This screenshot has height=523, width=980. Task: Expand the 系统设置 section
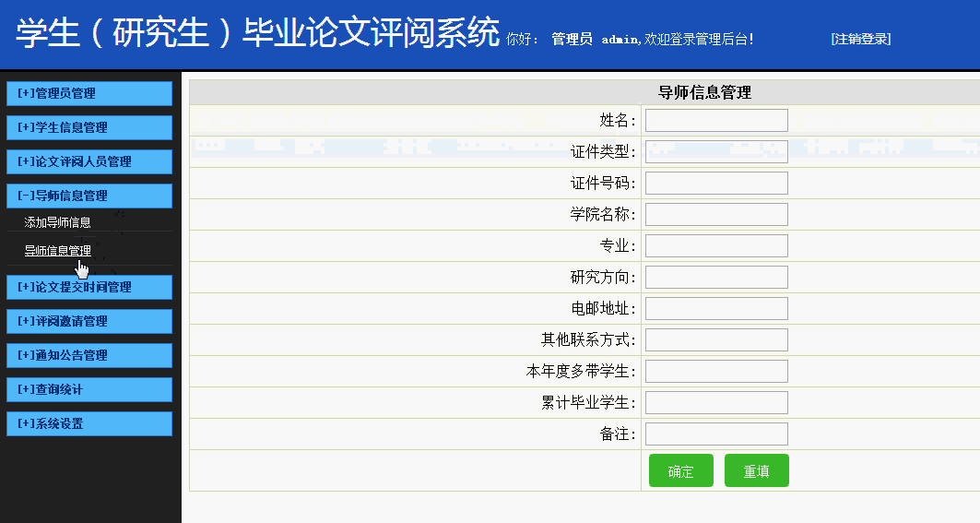tap(89, 423)
